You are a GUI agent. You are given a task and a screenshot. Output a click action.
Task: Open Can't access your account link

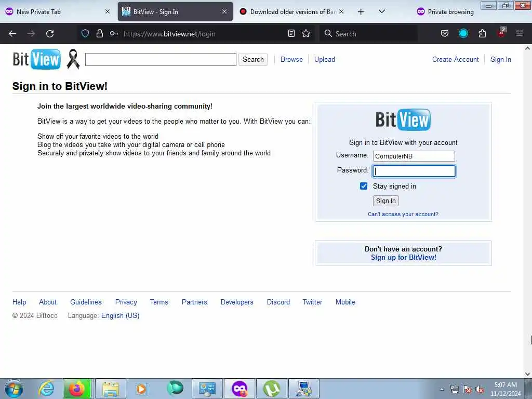403,214
